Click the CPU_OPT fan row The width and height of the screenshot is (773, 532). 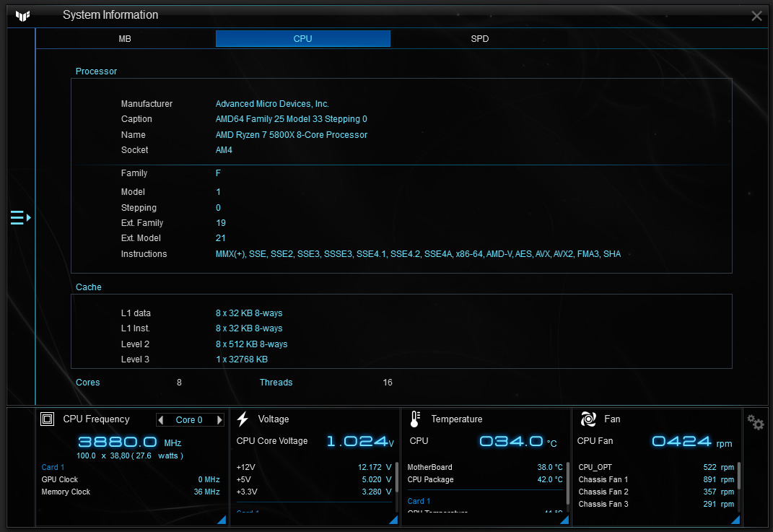pyautogui.click(x=656, y=467)
